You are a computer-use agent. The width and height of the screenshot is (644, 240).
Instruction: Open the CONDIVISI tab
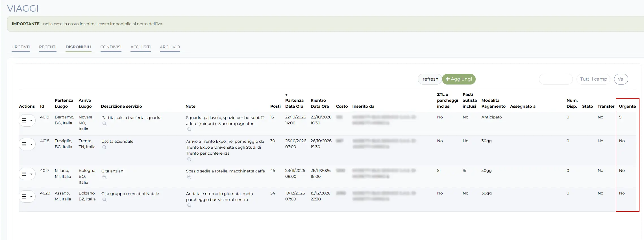point(111,47)
